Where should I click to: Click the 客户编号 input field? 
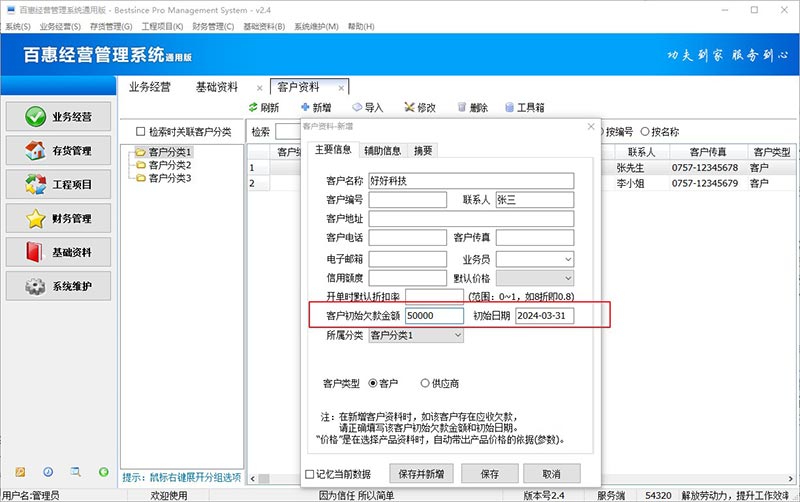pos(408,199)
